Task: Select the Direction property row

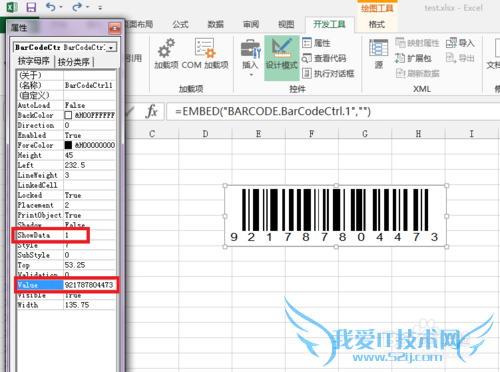Action: 66,125
